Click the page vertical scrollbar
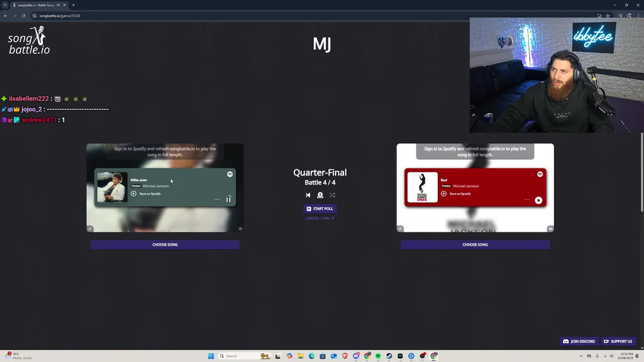Viewport: 644px width, 362px height. (x=641, y=173)
